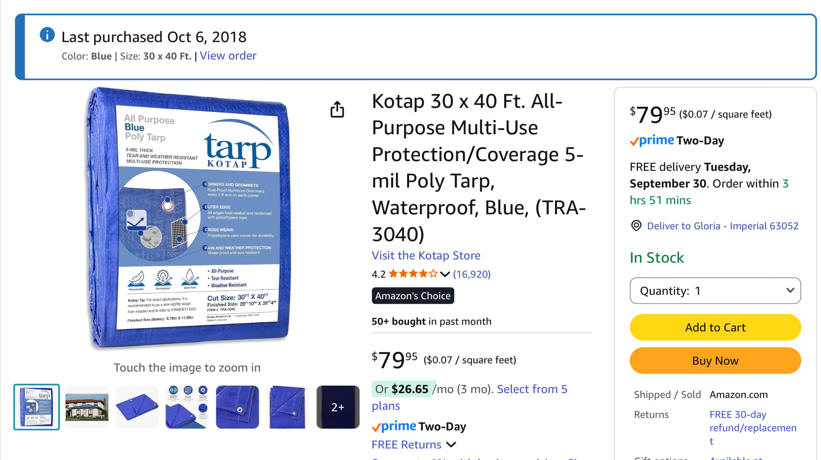Open the View order link
Viewport: 821px width, 460px height.
pos(228,56)
